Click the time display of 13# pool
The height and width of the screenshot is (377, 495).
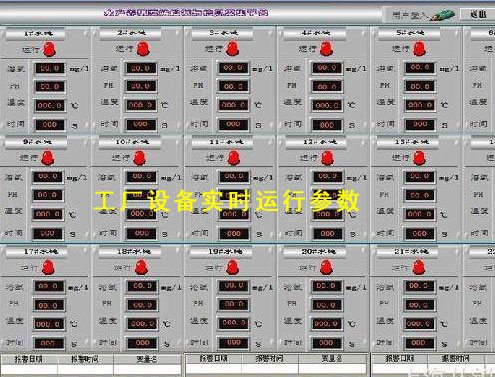pos(419,234)
